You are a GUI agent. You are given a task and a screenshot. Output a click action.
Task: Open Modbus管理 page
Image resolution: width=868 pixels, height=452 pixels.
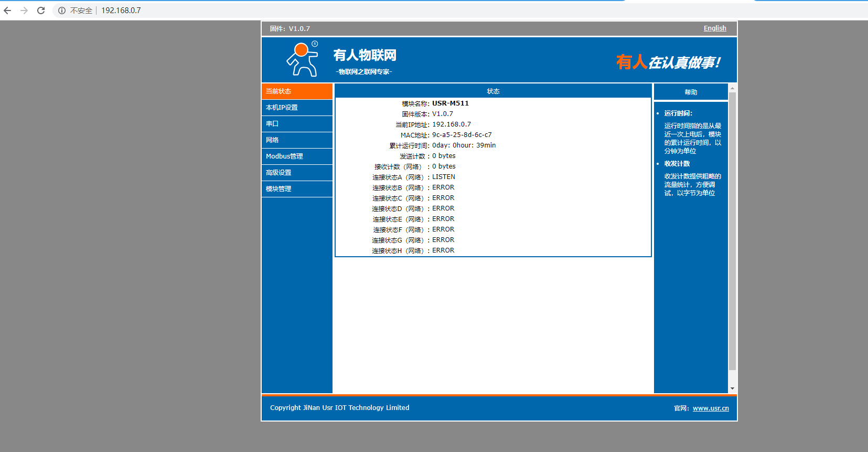297,156
